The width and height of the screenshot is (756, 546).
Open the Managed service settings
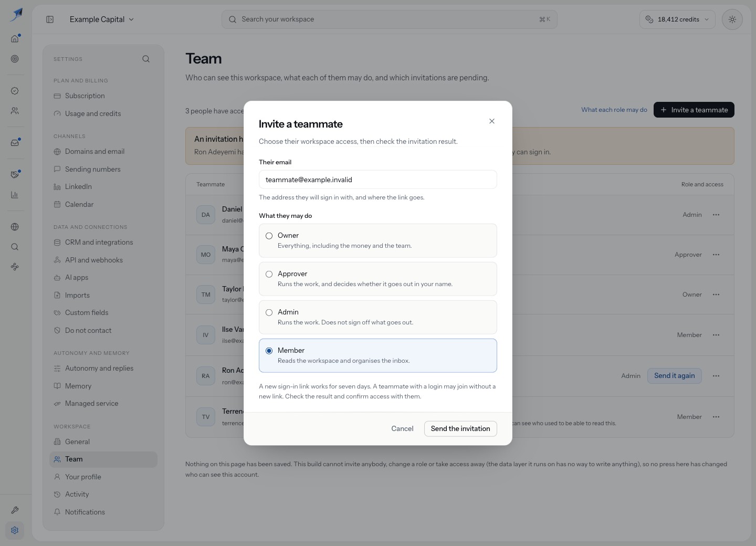103,404
